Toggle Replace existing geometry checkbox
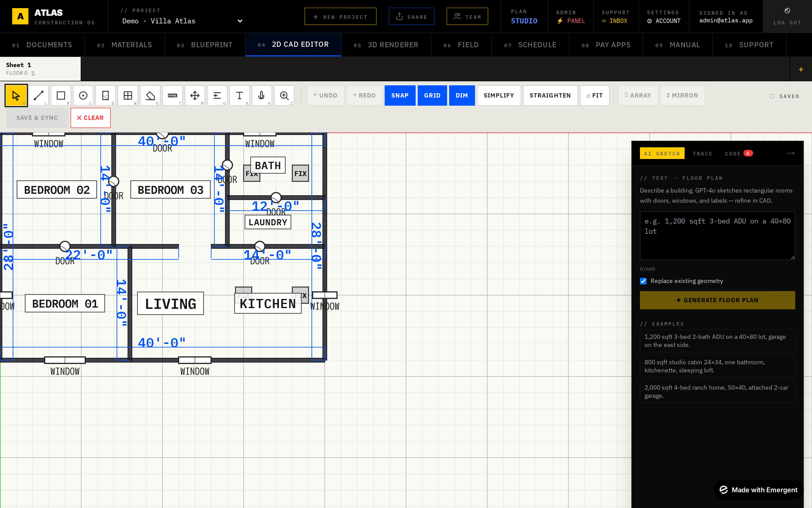The width and height of the screenshot is (812, 508). click(x=643, y=281)
